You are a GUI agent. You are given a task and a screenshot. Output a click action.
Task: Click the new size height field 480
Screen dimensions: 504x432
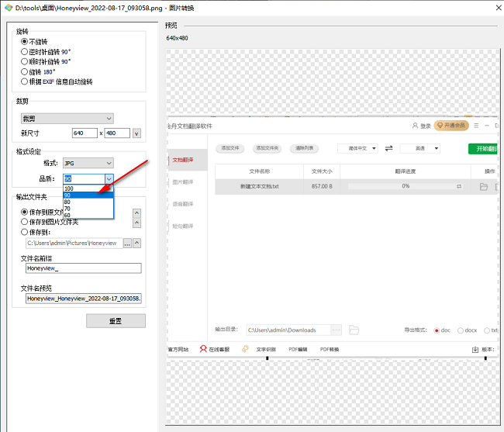click(x=117, y=133)
